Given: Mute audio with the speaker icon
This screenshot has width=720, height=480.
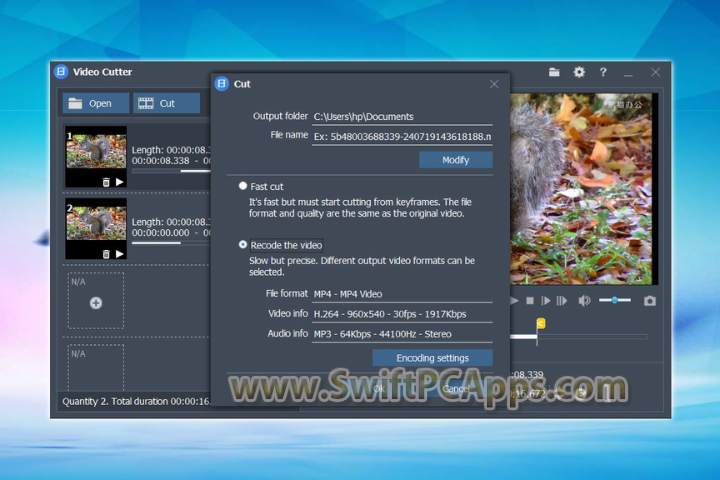Looking at the screenshot, I should (x=584, y=301).
